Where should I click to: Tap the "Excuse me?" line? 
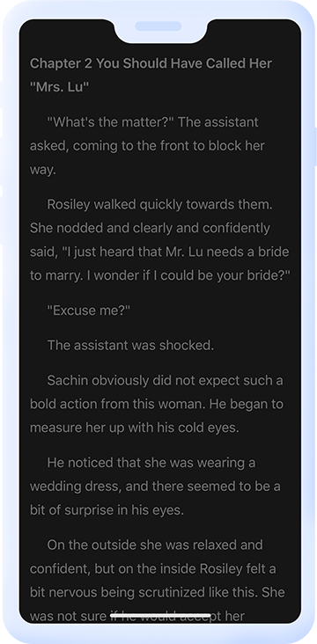click(x=89, y=311)
